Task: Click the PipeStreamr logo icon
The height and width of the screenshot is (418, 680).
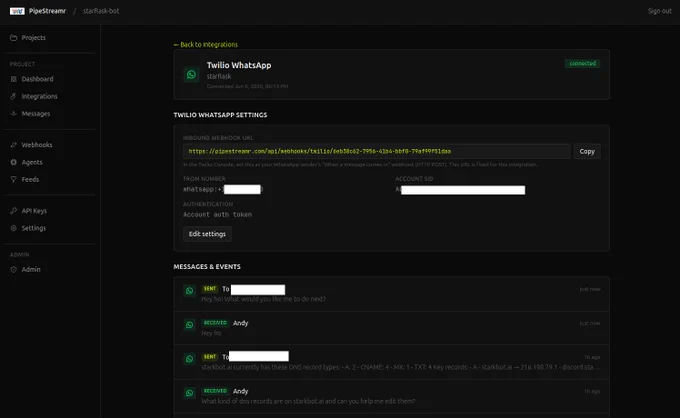Action: click(17, 11)
